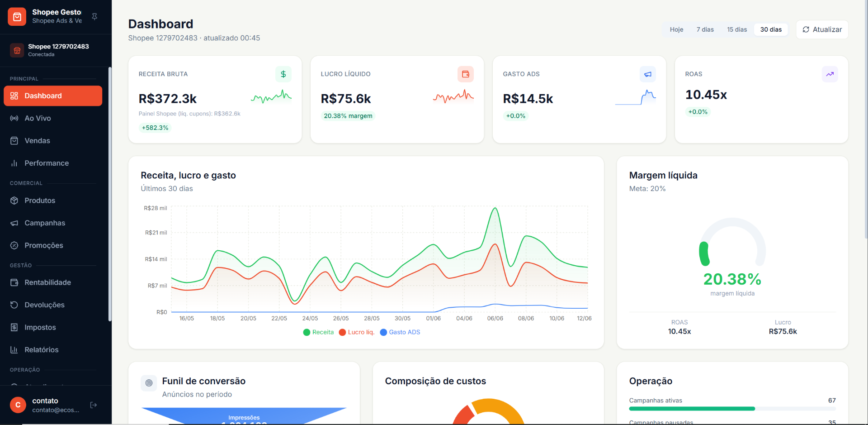Toggle the Gasto ADS series in legend
The height and width of the screenshot is (425, 868).
[400, 332]
